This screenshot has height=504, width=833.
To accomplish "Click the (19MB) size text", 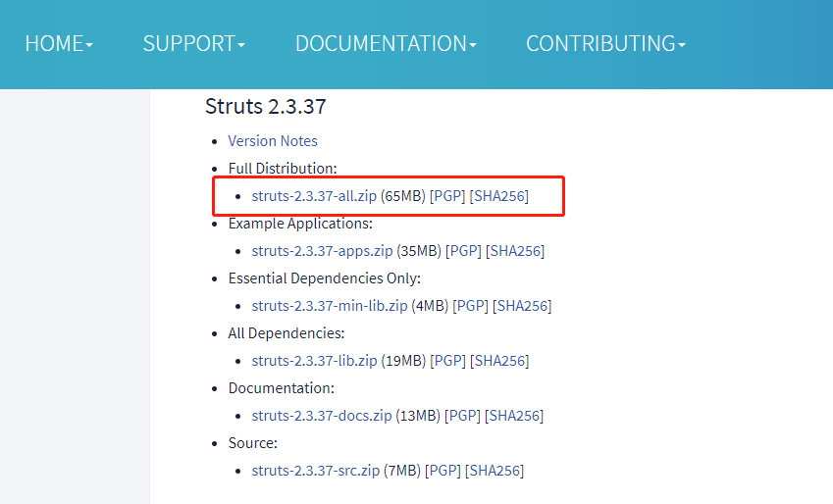I will [404, 361].
